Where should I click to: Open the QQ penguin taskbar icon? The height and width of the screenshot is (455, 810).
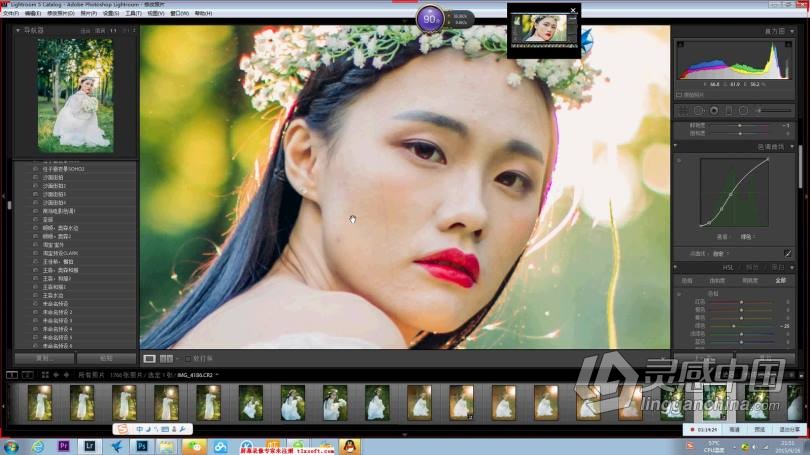pos(350,446)
